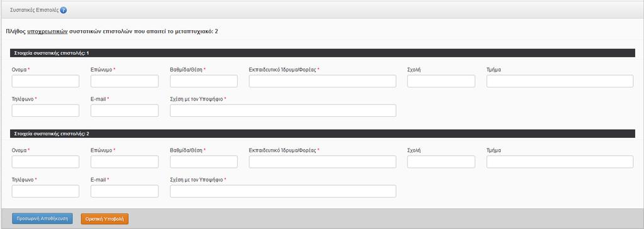Activate Εκπαιδευτικό Ίδρυμα/Φορέας field in letter 1
The image size is (644, 229).
[x=323, y=81]
